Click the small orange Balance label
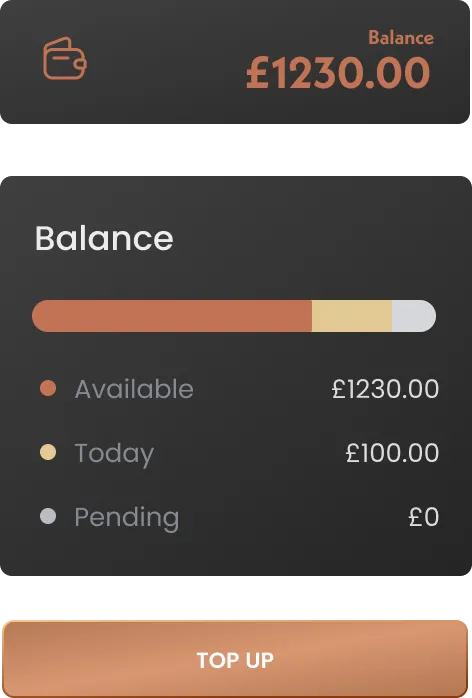The height and width of the screenshot is (698, 472). pyautogui.click(x=401, y=38)
